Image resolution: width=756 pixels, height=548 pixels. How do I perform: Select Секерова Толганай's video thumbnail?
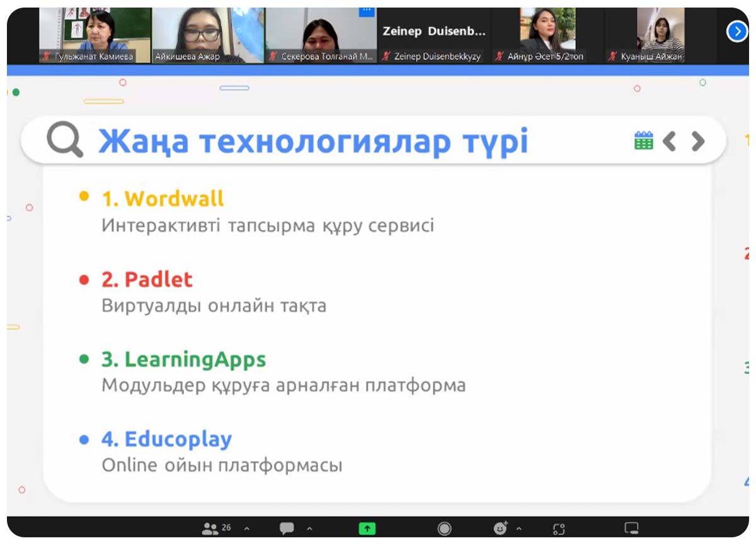point(321,35)
